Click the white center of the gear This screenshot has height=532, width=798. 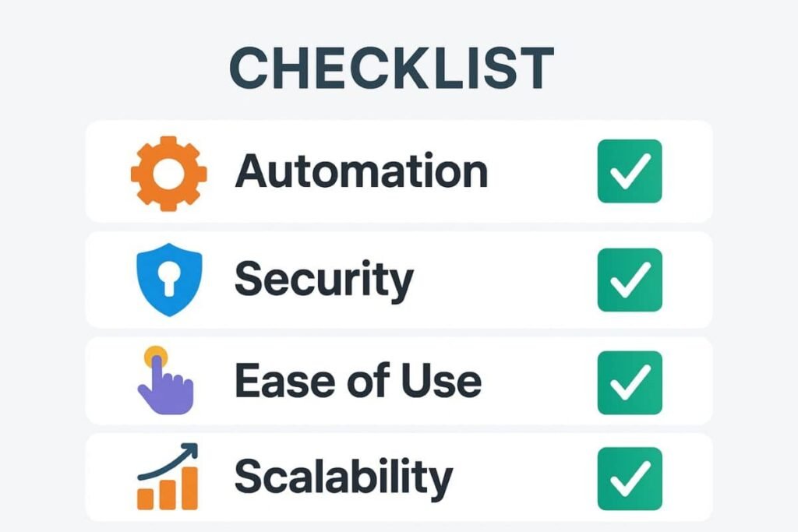point(168,172)
